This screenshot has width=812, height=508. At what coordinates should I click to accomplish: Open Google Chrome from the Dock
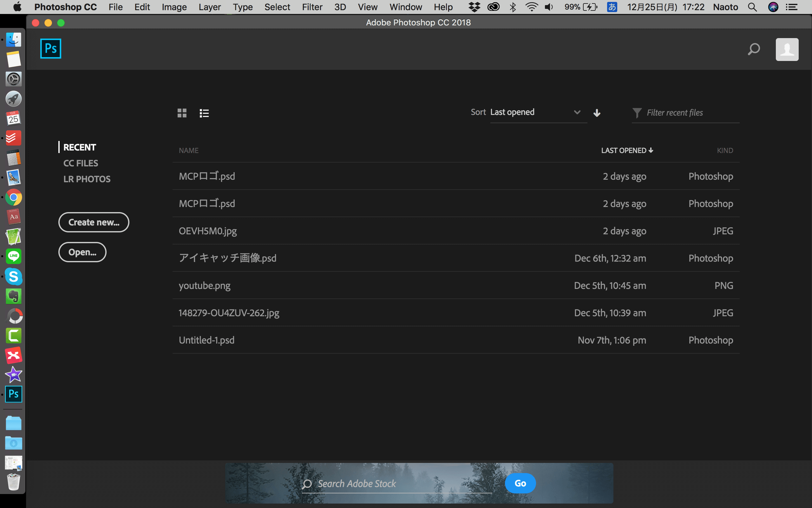[13, 197]
